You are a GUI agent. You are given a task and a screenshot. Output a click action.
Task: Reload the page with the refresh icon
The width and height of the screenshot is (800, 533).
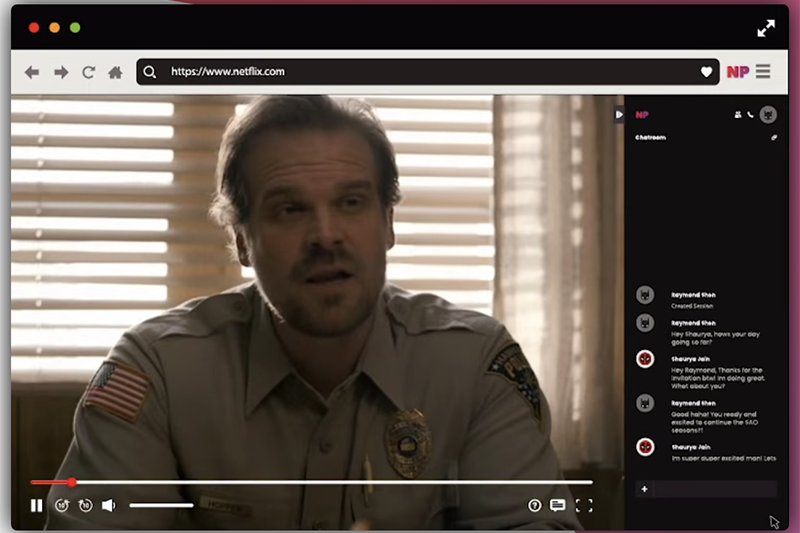pos(88,72)
